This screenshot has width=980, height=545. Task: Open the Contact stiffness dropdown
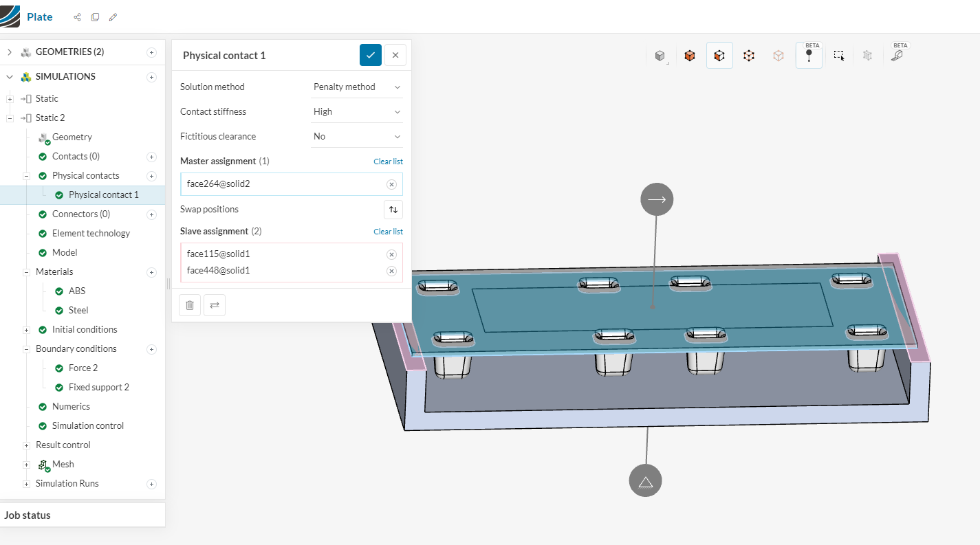[356, 112]
